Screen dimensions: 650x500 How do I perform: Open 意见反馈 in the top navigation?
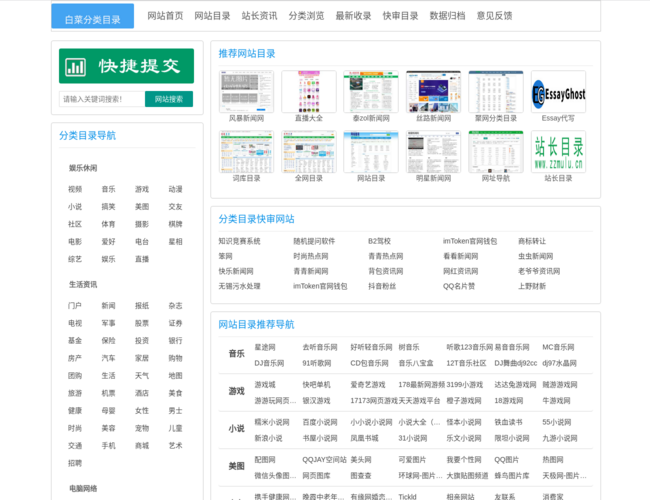click(x=494, y=16)
